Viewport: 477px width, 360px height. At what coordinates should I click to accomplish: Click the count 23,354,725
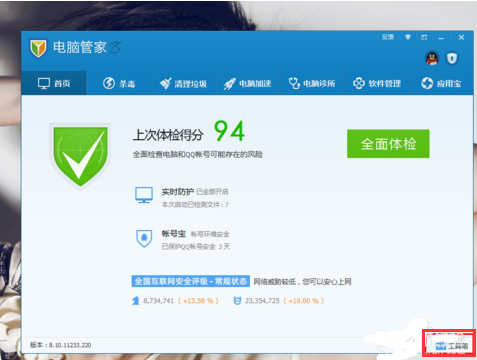click(x=262, y=301)
